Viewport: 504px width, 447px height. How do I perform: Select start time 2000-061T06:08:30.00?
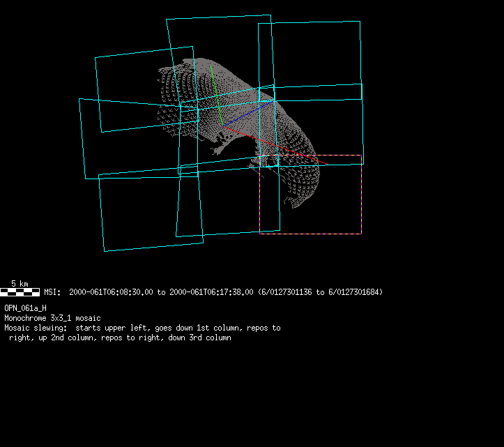(x=111, y=292)
